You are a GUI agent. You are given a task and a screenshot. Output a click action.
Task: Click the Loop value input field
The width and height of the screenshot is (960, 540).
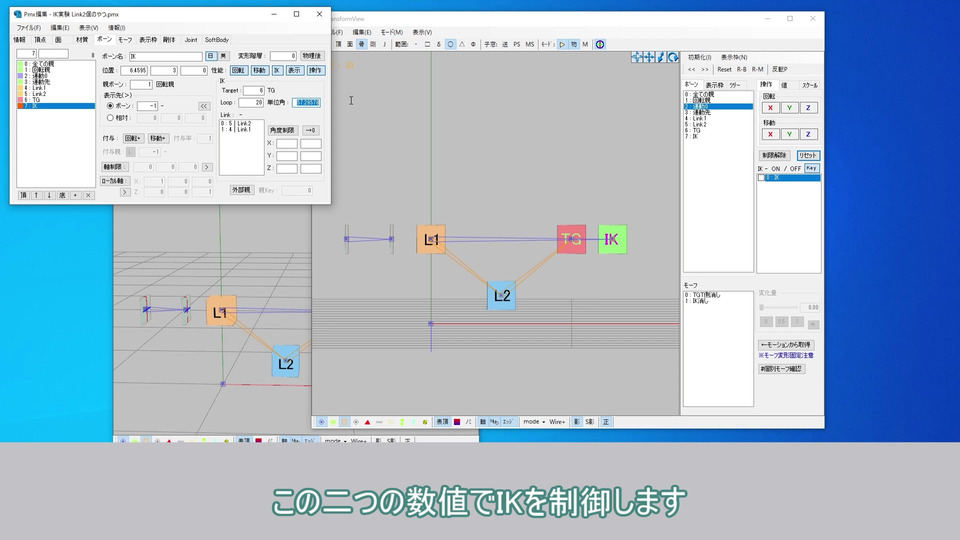tap(251, 102)
